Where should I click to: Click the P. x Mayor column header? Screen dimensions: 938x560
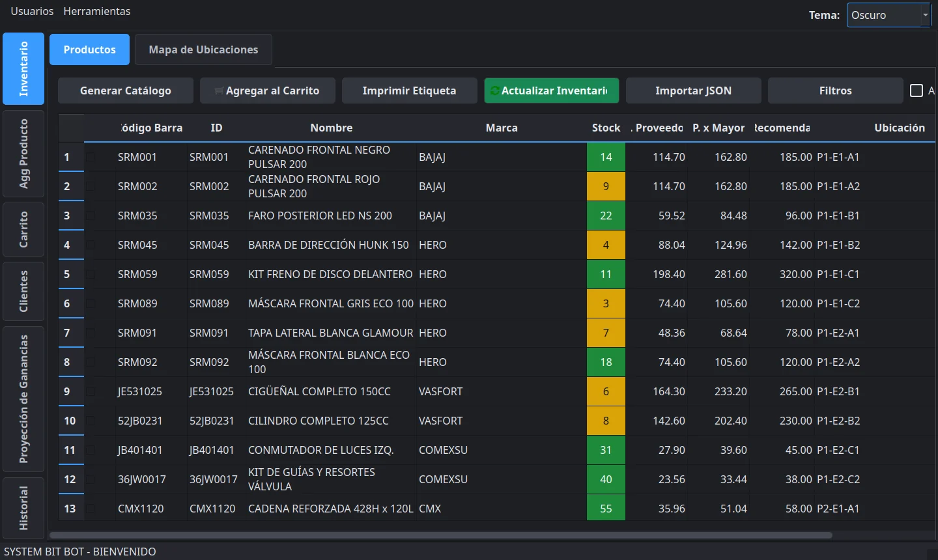point(718,128)
